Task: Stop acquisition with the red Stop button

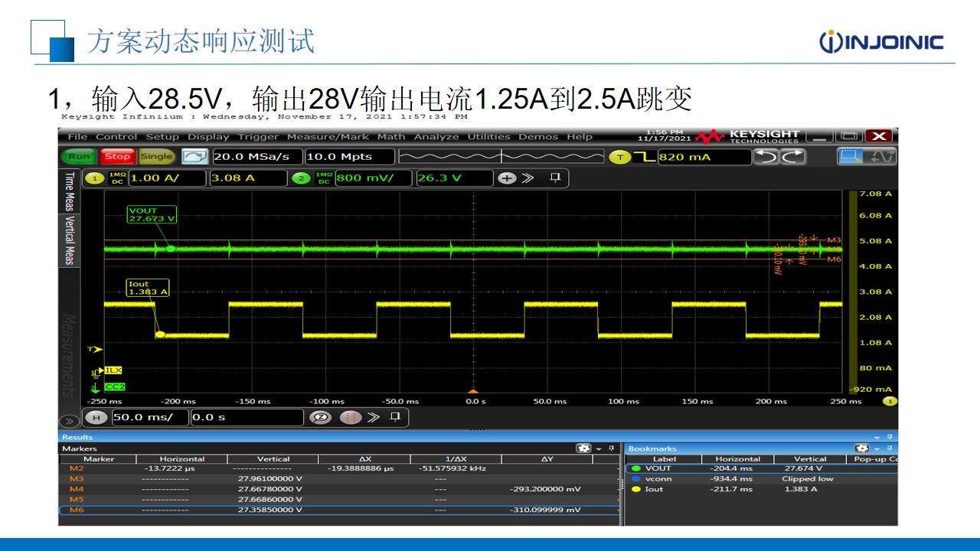Action: click(x=117, y=157)
